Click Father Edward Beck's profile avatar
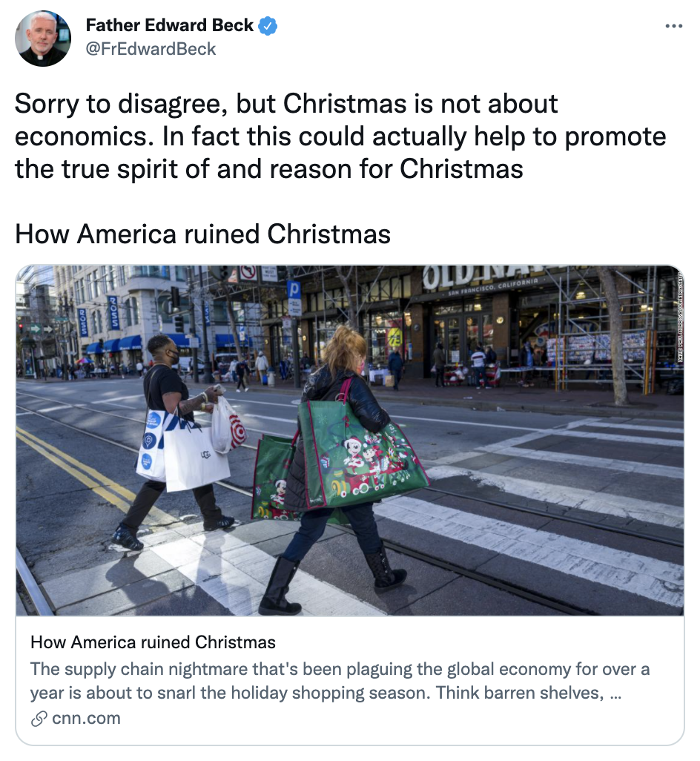The width and height of the screenshot is (700, 761). click(43, 39)
